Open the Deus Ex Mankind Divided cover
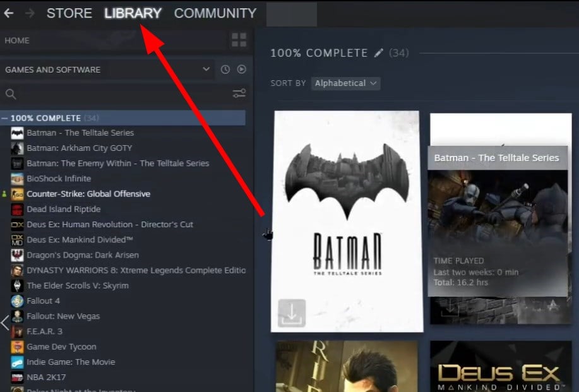The width and height of the screenshot is (579, 392). point(501,366)
